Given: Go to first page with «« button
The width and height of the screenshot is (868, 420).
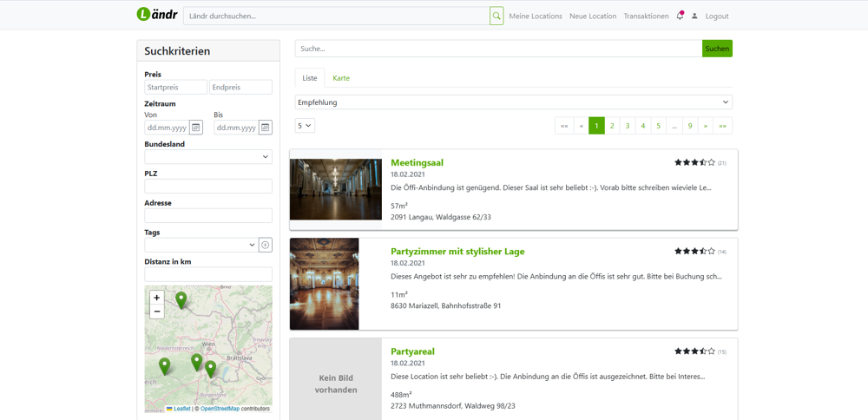Looking at the screenshot, I should tap(564, 126).
